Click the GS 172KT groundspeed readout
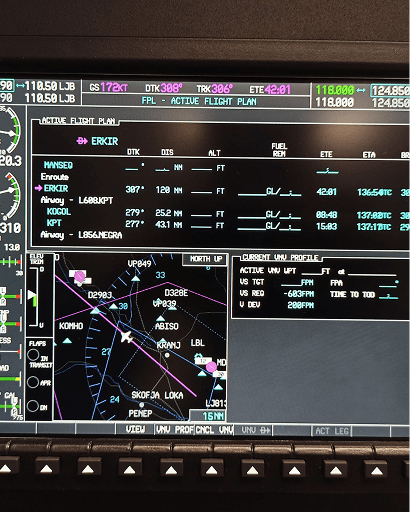The height and width of the screenshot is (512, 410). coord(109,88)
